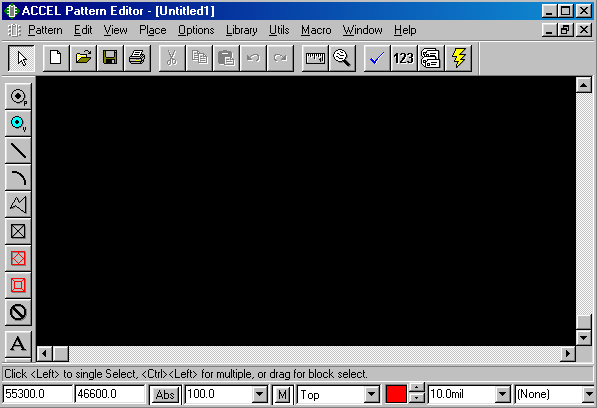
Task: Open the Help menu
Action: (x=405, y=30)
